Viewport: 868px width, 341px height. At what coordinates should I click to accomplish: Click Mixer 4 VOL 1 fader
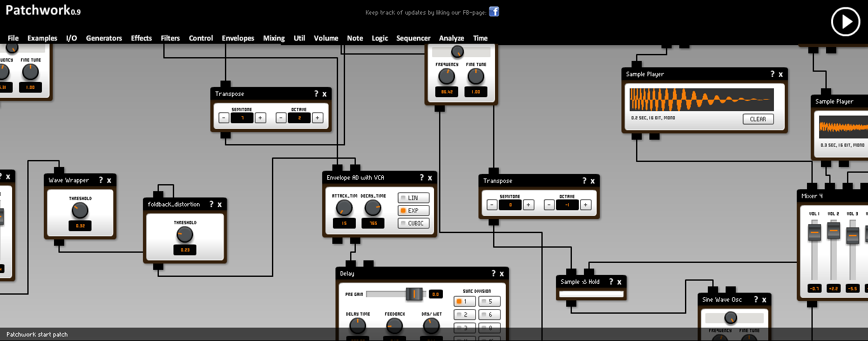(x=815, y=232)
